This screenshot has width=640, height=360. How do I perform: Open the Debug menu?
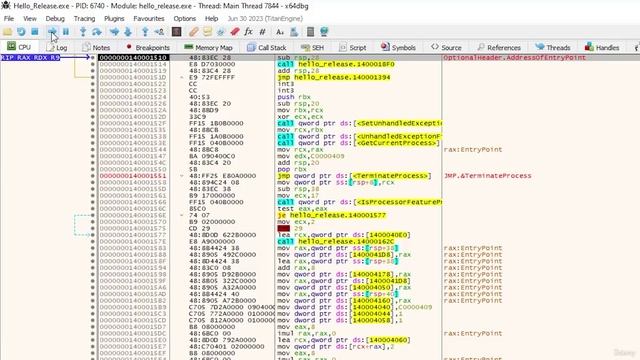(x=55, y=19)
